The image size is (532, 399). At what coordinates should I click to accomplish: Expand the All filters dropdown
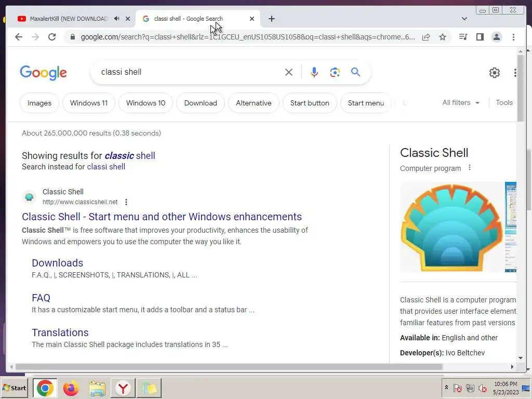click(461, 102)
